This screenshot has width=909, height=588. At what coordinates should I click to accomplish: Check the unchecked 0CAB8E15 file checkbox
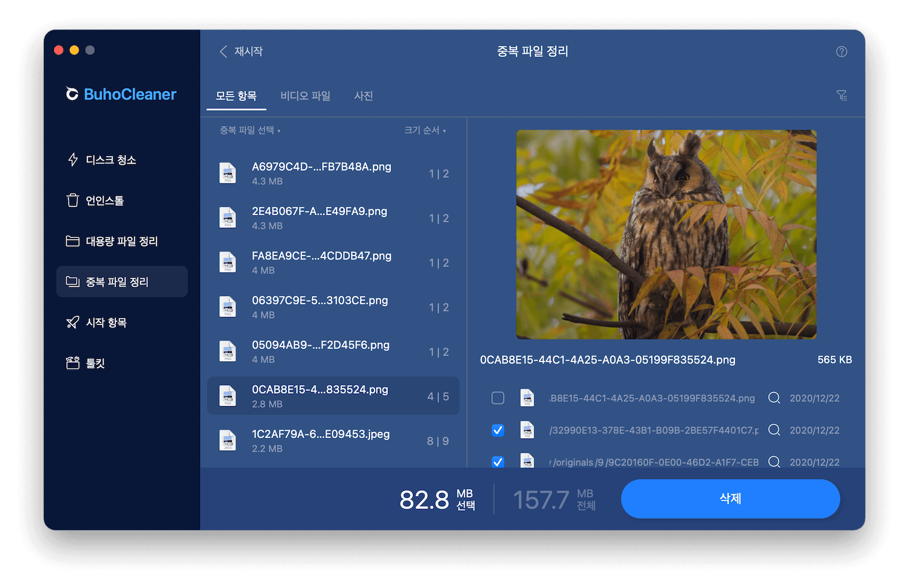tap(498, 398)
